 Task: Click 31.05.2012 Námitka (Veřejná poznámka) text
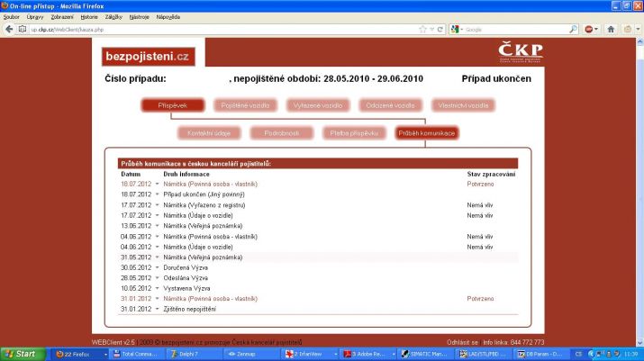(203, 257)
